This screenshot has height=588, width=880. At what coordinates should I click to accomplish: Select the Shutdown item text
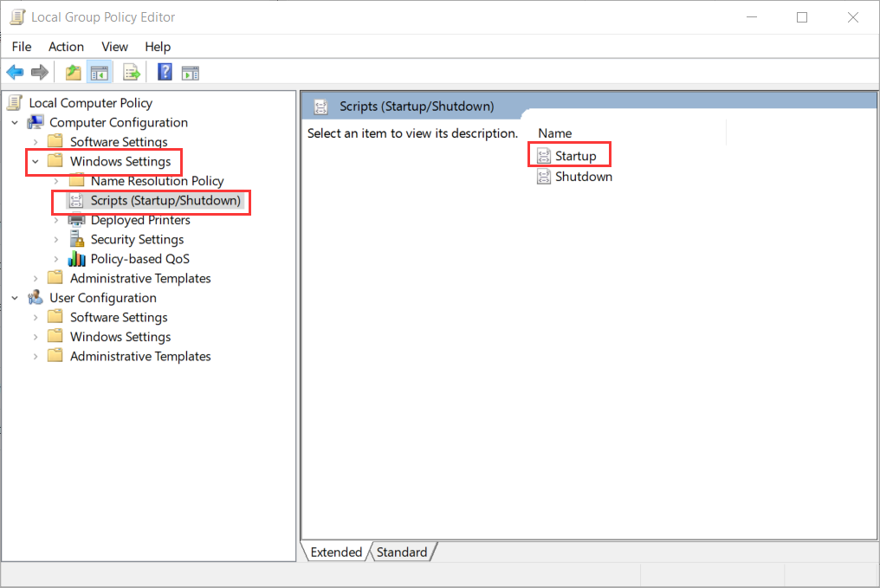[x=584, y=177]
